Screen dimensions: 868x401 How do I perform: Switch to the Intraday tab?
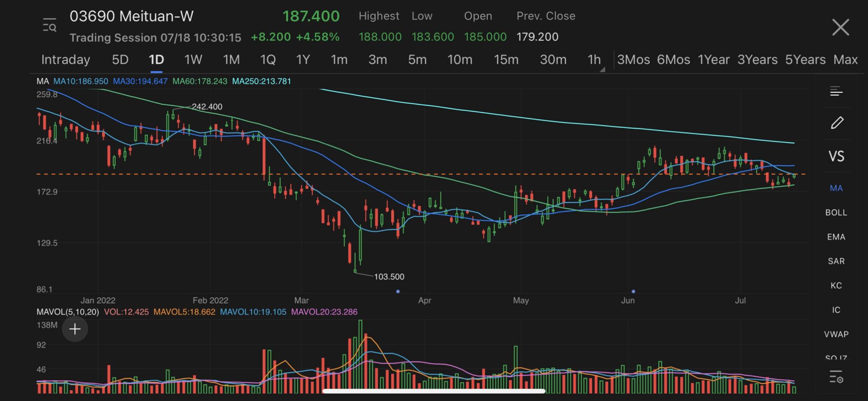(x=66, y=59)
